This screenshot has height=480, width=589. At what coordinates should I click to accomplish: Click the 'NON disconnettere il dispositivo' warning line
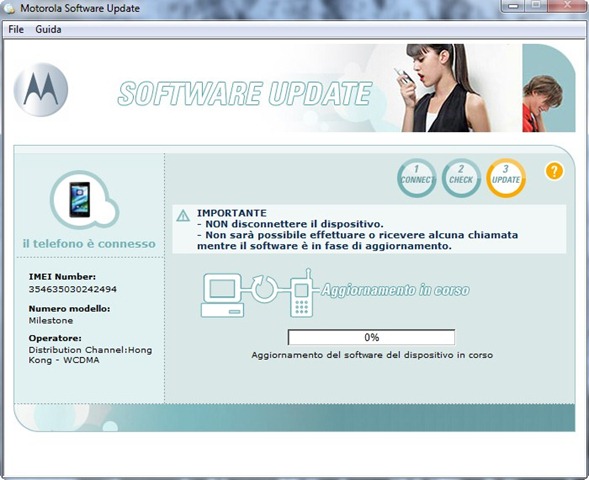(x=290, y=224)
